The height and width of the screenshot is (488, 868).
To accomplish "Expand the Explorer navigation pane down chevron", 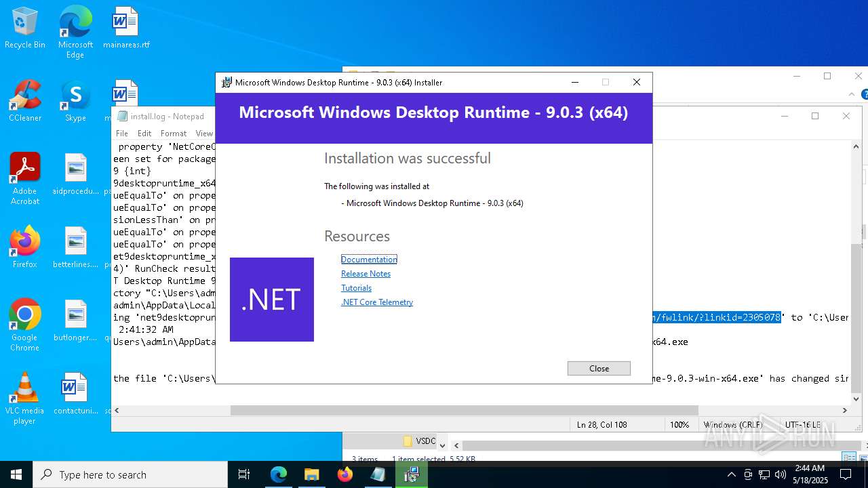I will [x=443, y=445].
